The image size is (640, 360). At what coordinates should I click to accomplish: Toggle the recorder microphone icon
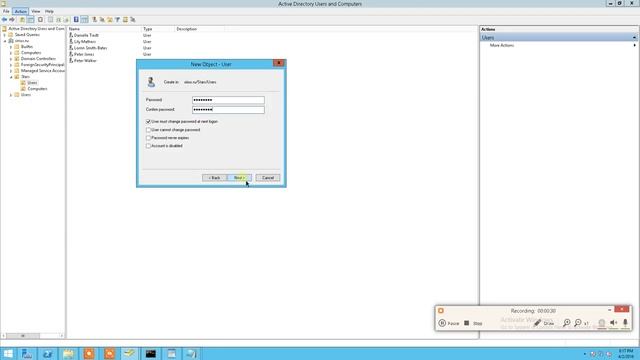tap(625, 323)
